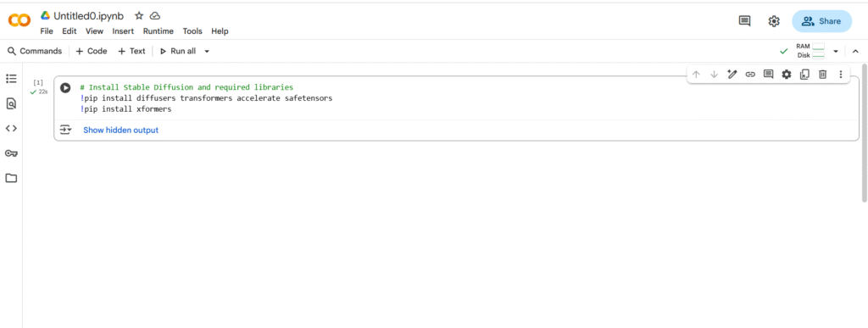Open the runtime connection dropdown arrow

pyautogui.click(x=836, y=51)
